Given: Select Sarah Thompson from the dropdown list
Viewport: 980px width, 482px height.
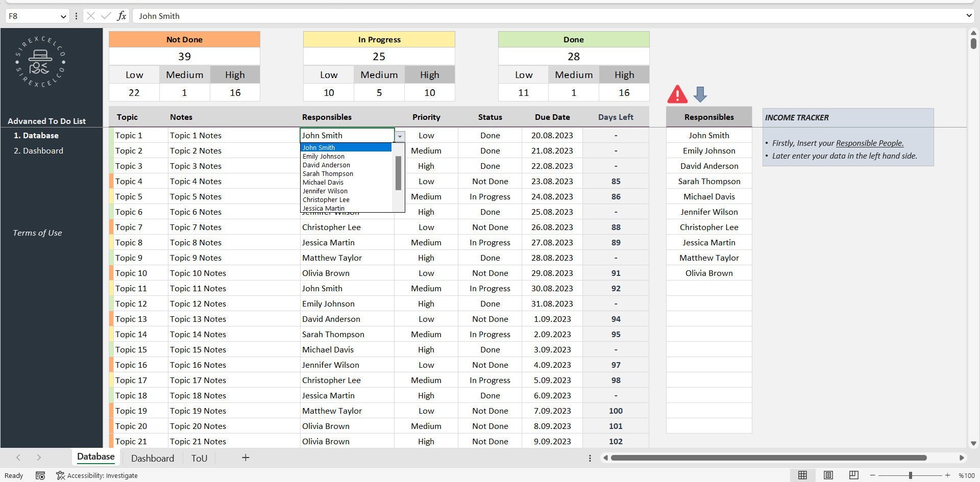Looking at the screenshot, I should (327, 173).
